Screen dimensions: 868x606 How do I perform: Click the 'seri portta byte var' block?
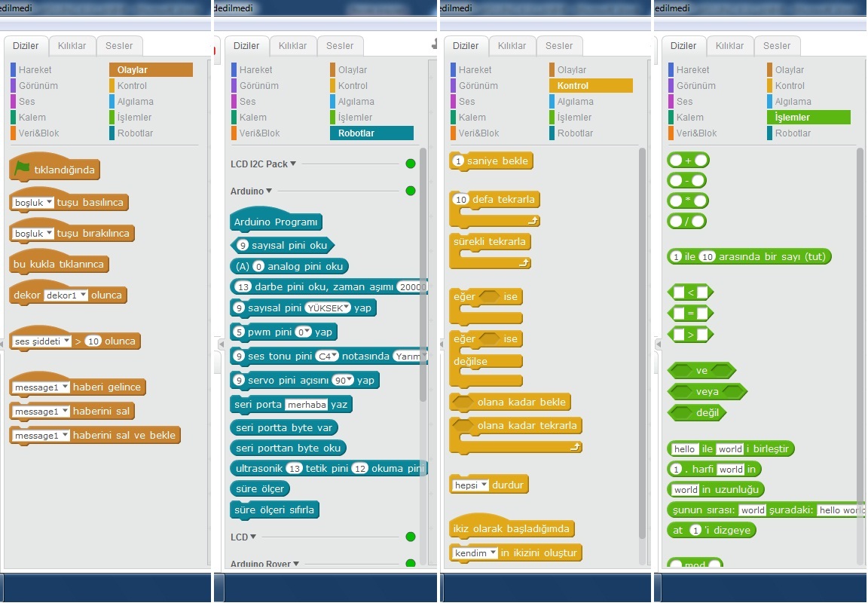(x=283, y=427)
